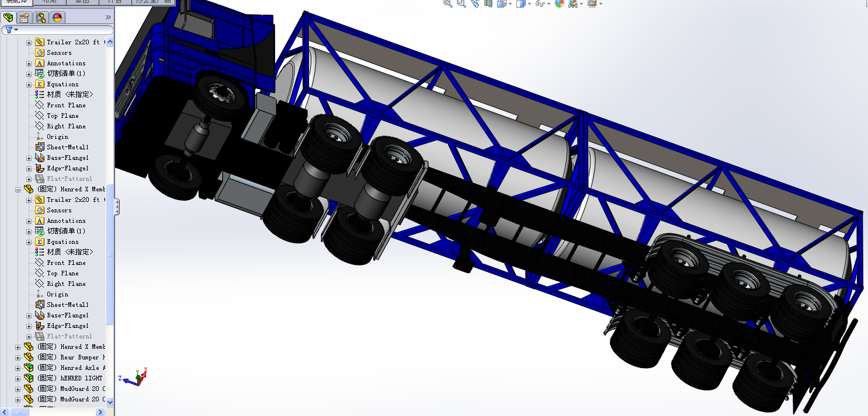Click Zoom to Area magnifier icon
868x416 pixels.
461,4
